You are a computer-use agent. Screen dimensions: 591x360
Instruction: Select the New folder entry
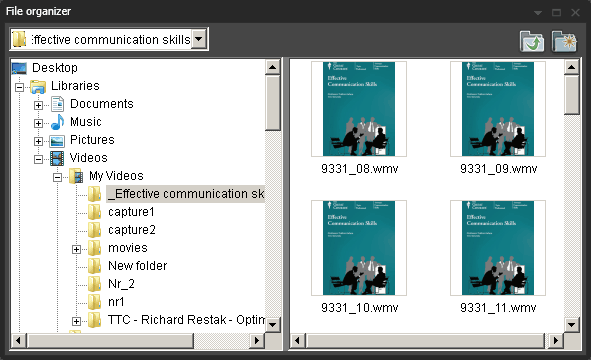(x=138, y=266)
